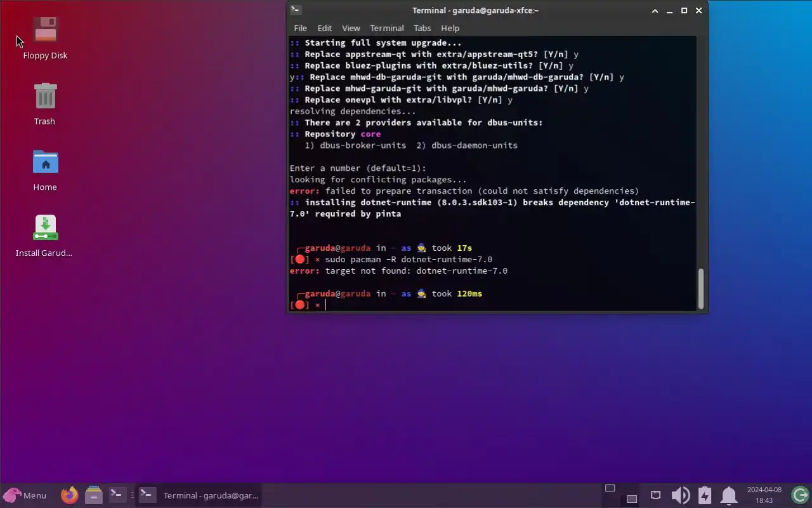This screenshot has height=508, width=812.
Task: Click the Terminal taskbar window button
Action: click(199, 495)
